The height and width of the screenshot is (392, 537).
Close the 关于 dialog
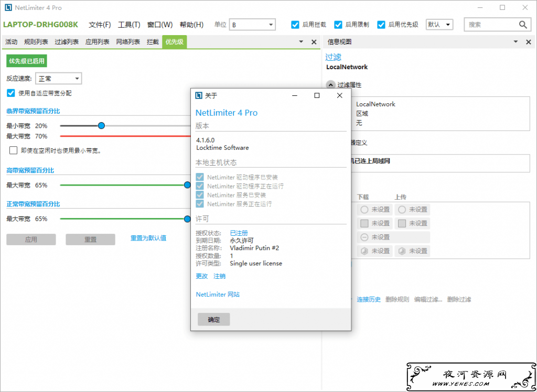(339, 95)
